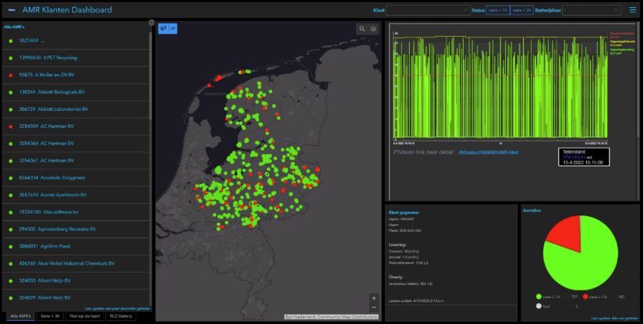Select 3254364 AC Hartman BV row
644x324 pixels.
pyautogui.click(x=76, y=144)
